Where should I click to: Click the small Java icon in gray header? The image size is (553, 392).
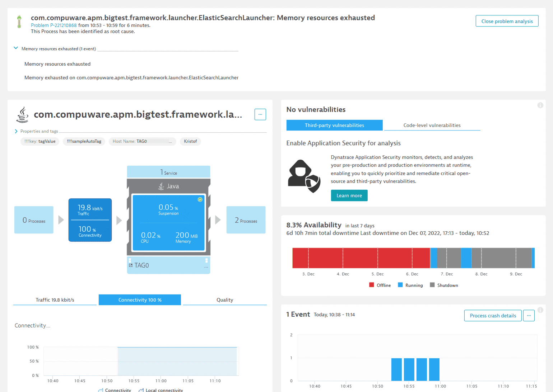(161, 186)
